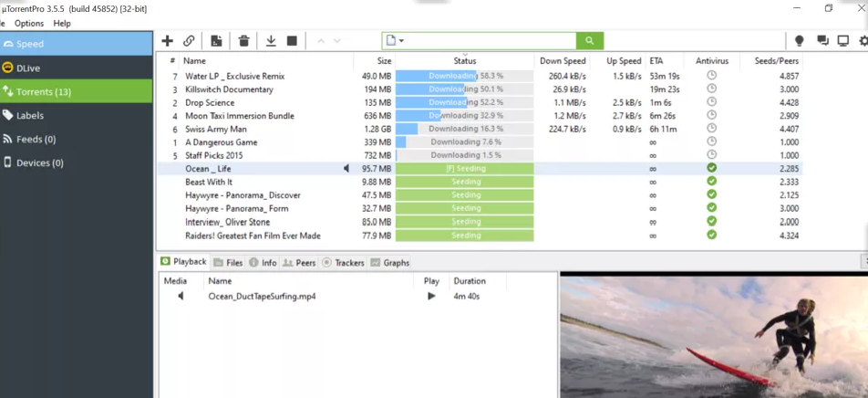
Task: Open the Options menu
Action: (x=29, y=24)
